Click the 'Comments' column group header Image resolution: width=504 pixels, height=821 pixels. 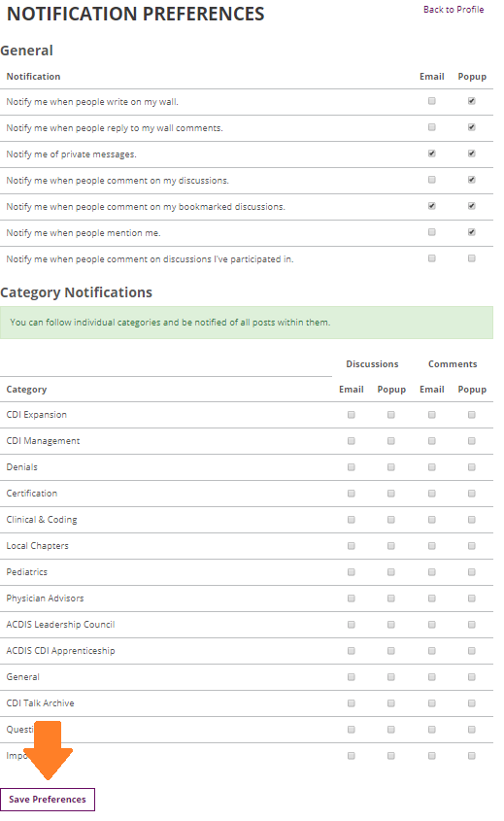click(453, 364)
